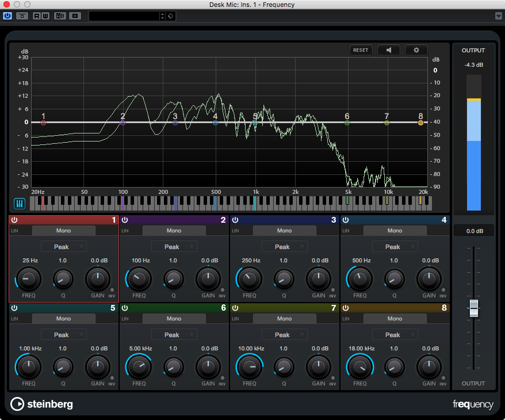
Task: Toggle band 1 power on or off
Action: click(13, 220)
